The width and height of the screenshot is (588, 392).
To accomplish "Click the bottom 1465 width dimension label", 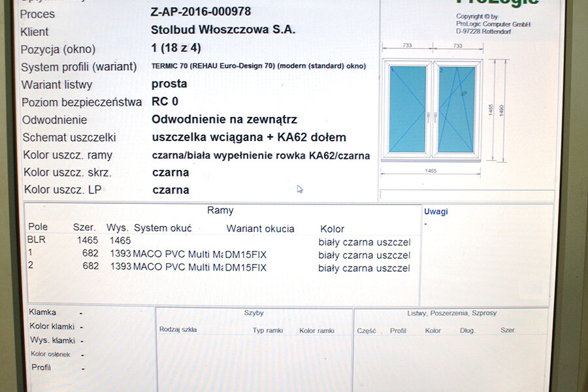I will [432, 170].
